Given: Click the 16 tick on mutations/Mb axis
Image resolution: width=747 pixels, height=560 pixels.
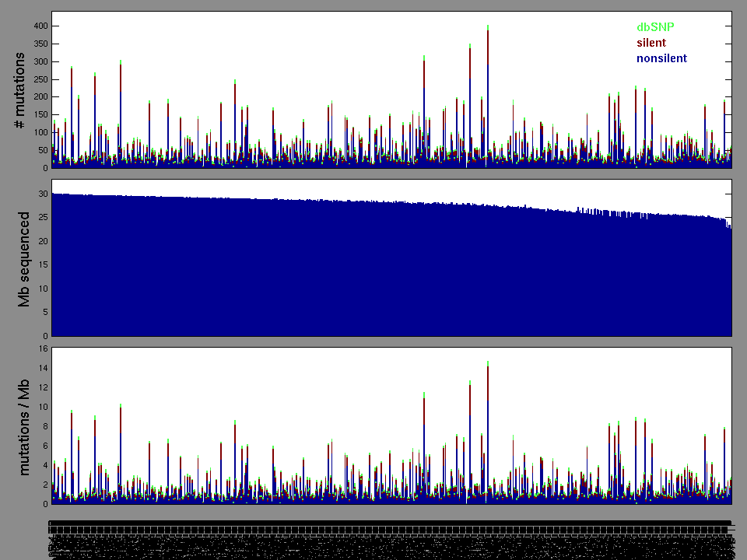Looking at the screenshot, I should [43, 348].
